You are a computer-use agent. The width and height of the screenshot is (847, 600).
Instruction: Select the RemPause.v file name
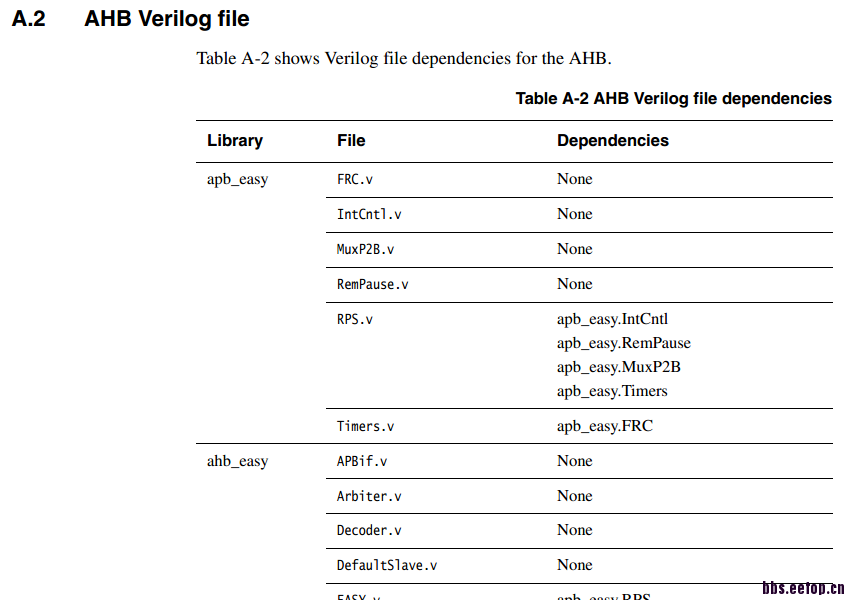[x=372, y=285]
